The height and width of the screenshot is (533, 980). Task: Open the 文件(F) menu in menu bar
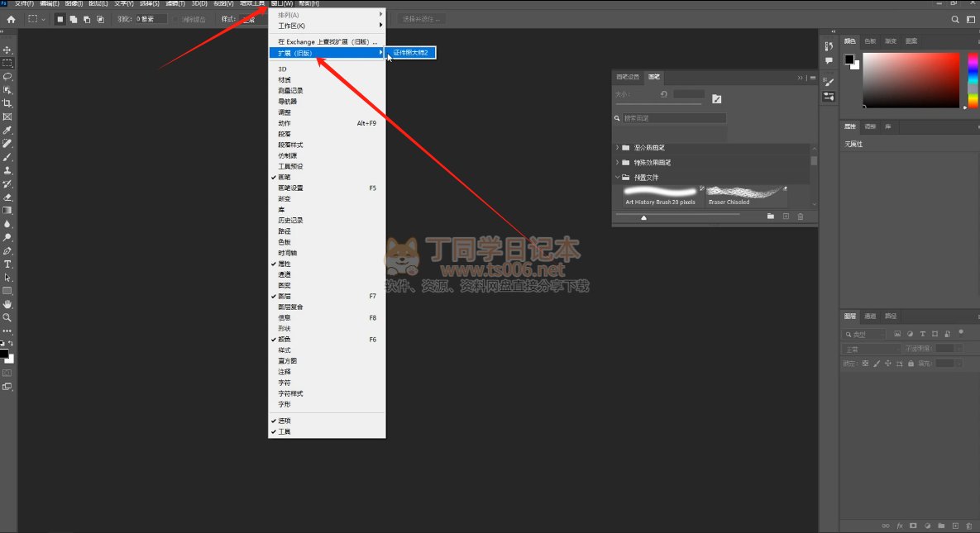pos(24,4)
